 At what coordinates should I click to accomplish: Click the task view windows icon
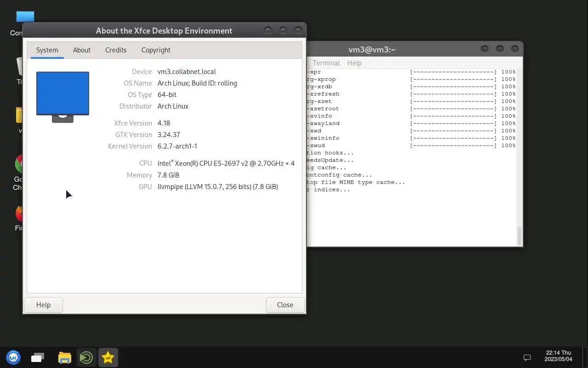(38, 357)
